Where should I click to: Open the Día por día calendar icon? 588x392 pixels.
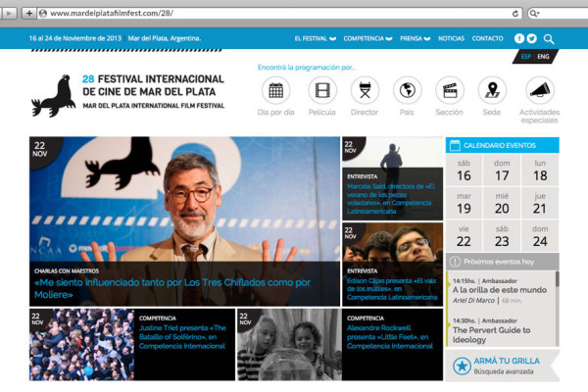coord(275,90)
